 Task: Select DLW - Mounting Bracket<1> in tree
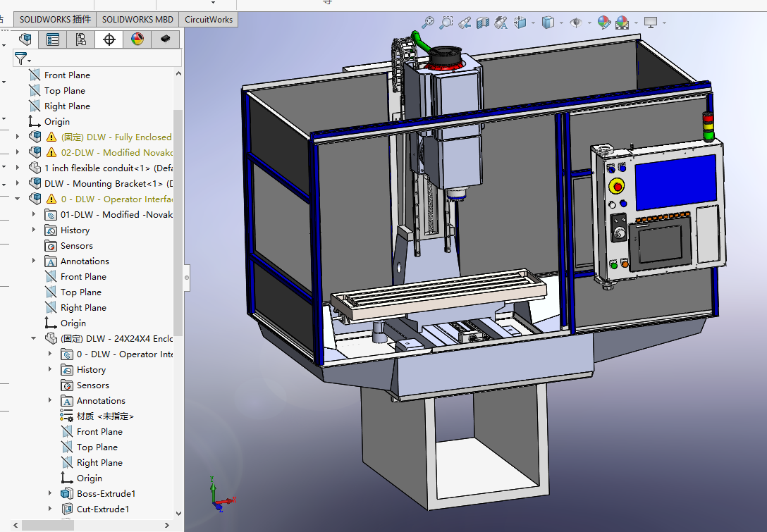pyautogui.click(x=108, y=184)
